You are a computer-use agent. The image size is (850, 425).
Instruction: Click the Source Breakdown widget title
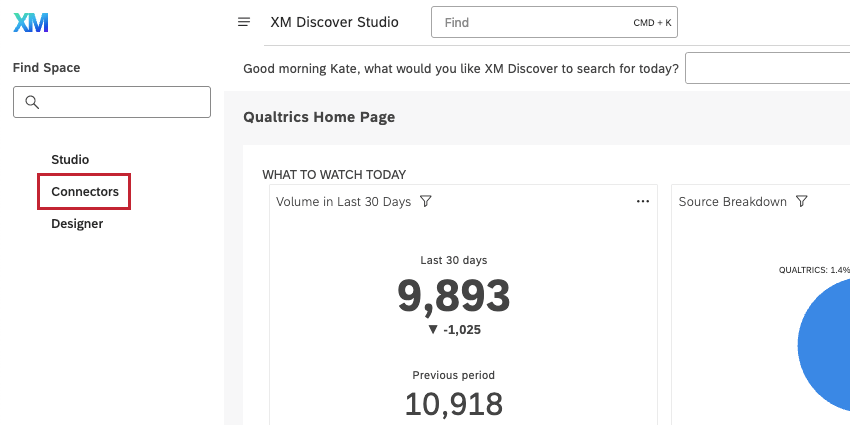732,202
